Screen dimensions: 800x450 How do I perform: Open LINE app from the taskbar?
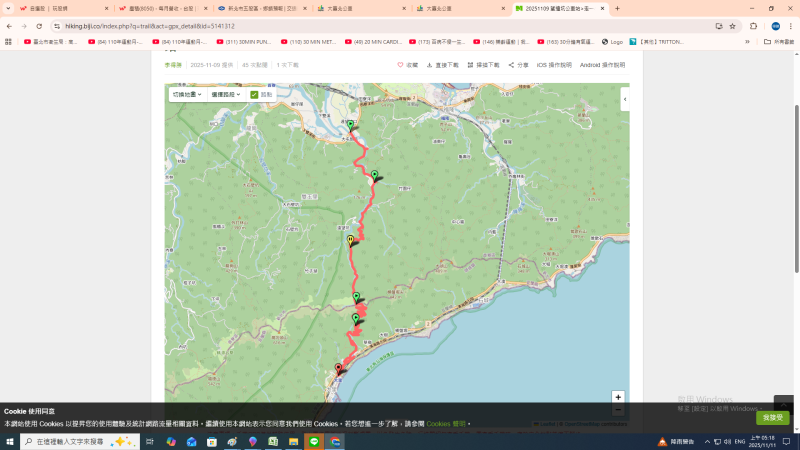[x=314, y=442]
